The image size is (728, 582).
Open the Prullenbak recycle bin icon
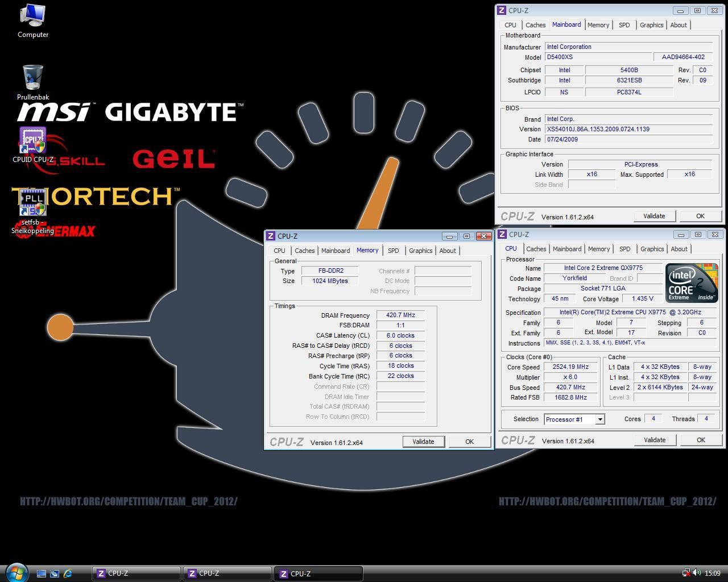tap(32, 82)
